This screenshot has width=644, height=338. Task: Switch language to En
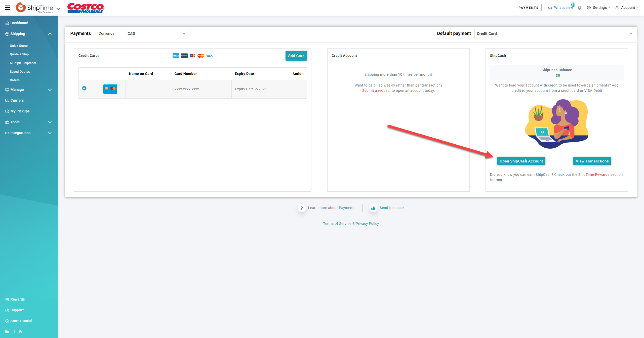(x=7, y=332)
